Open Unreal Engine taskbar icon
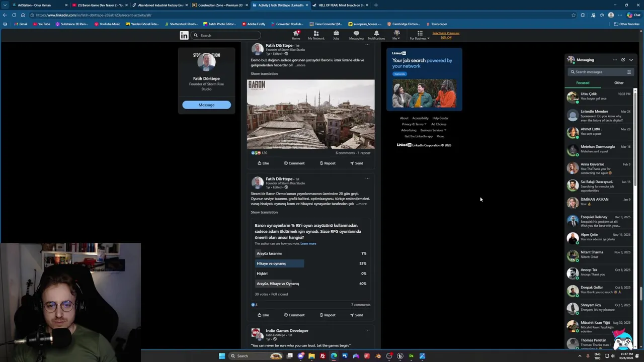644x362 pixels. (400, 356)
